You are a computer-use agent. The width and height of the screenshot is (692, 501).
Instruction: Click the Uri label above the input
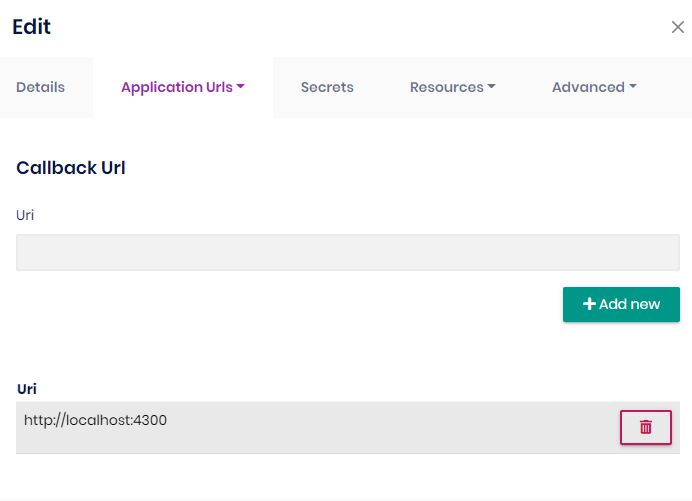point(25,214)
